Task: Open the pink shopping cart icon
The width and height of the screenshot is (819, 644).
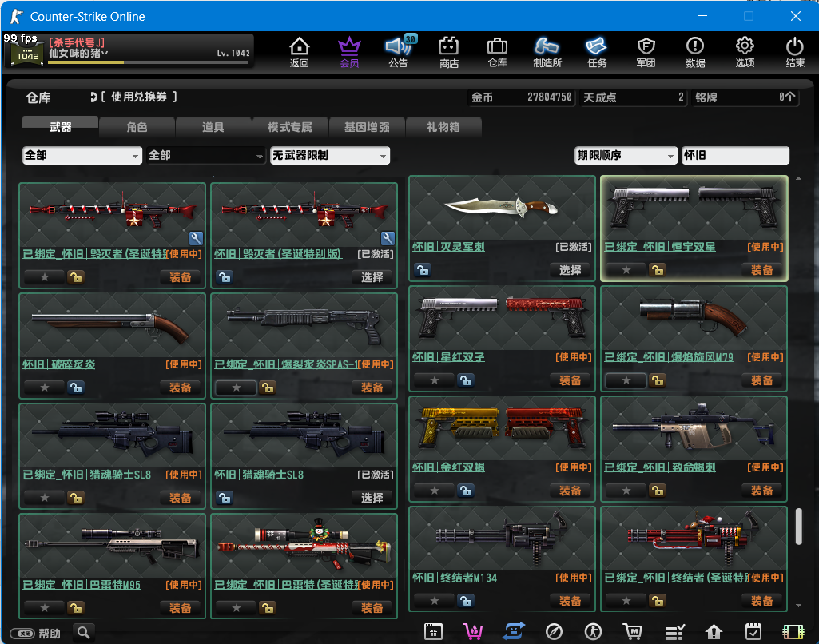Action: point(473,632)
